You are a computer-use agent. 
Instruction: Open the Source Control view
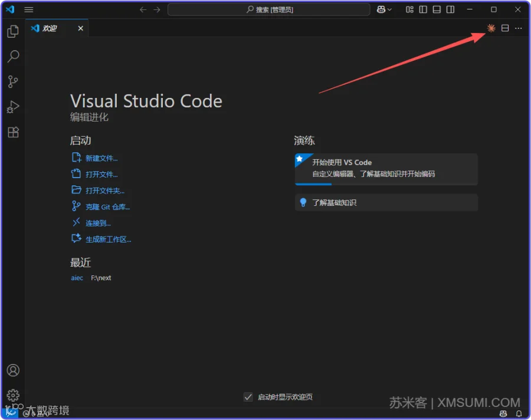(x=13, y=81)
